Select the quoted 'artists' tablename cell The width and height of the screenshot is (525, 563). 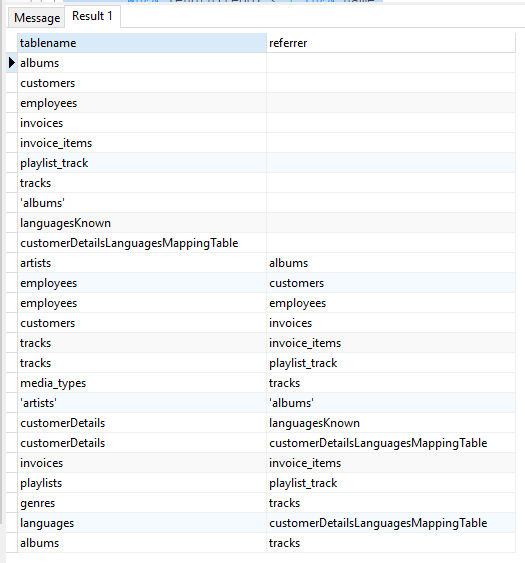pyautogui.click(x=142, y=403)
